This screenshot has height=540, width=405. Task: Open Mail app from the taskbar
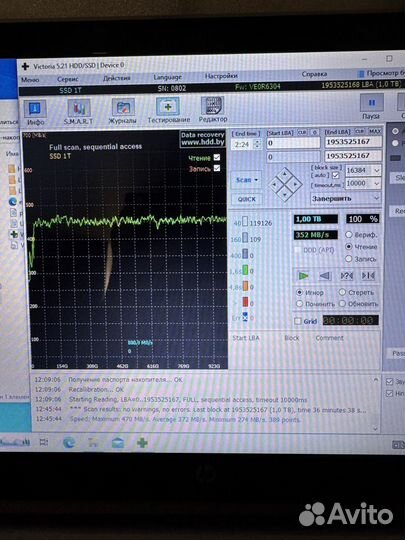(118, 443)
